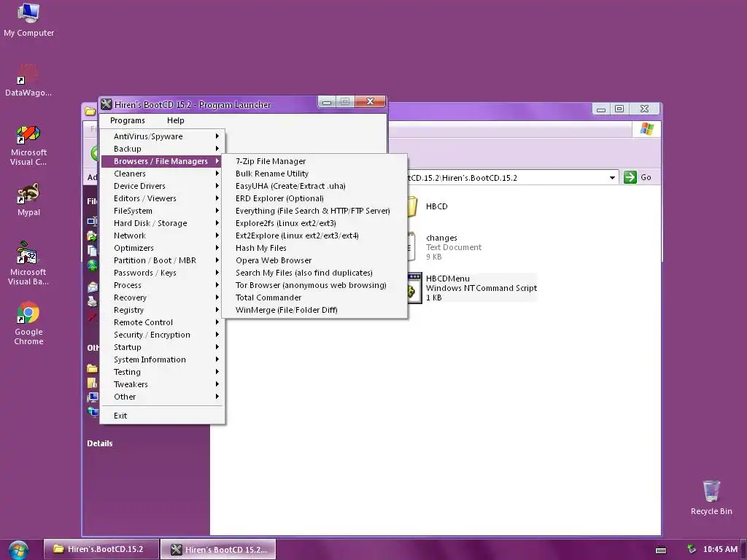Screen dimensions: 747x560
Task: Expand the Backup submenu
Action: pos(162,149)
